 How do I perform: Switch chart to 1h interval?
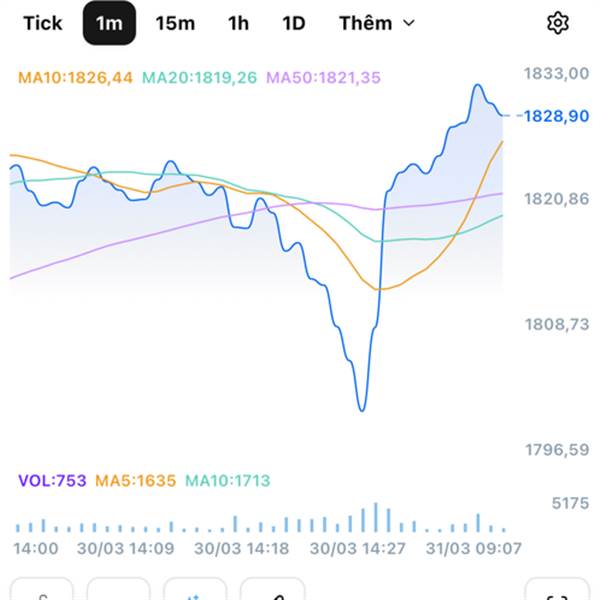coord(238,23)
